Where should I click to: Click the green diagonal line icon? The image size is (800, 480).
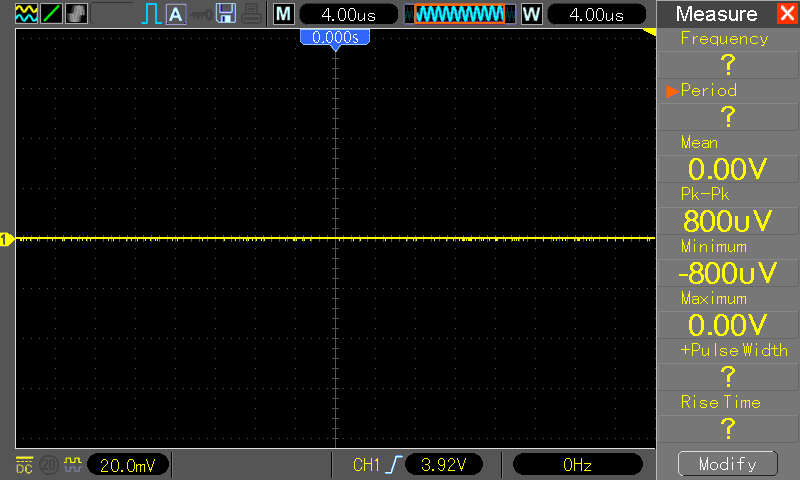(x=51, y=14)
